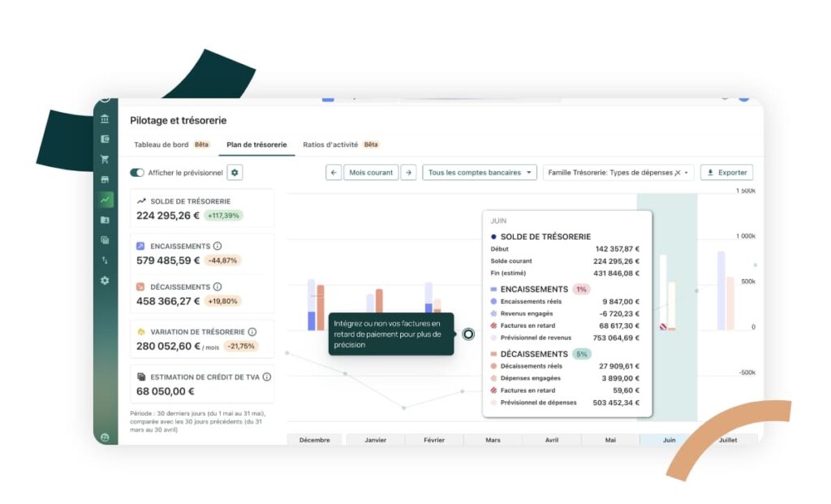Toggle the Afficher le prévisionnel switch
This screenshot has width=831, height=504.
click(x=137, y=173)
